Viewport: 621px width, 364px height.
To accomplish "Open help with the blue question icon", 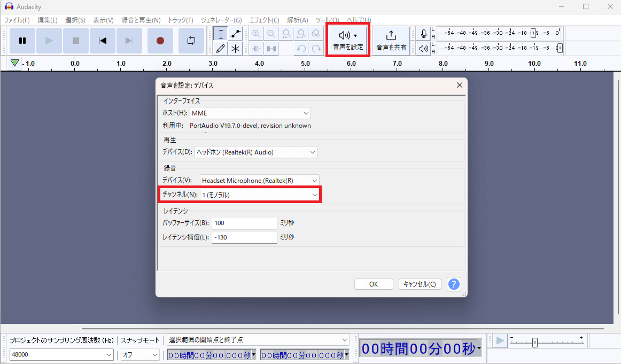I will tap(454, 284).
